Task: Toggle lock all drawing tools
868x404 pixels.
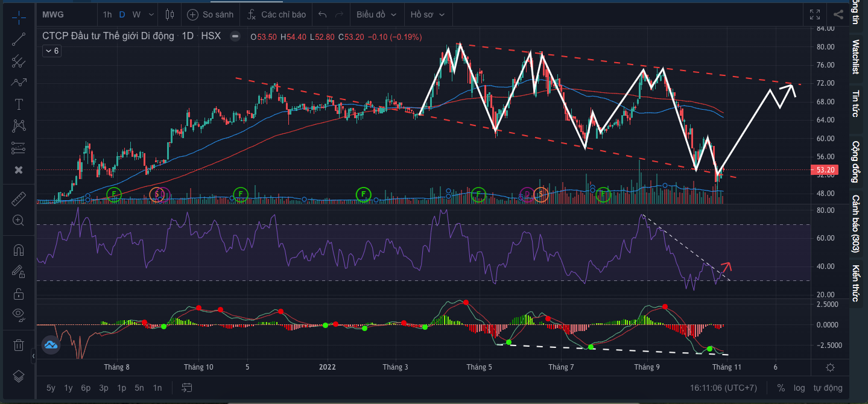Action: pyautogui.click(x=19, y=294)
